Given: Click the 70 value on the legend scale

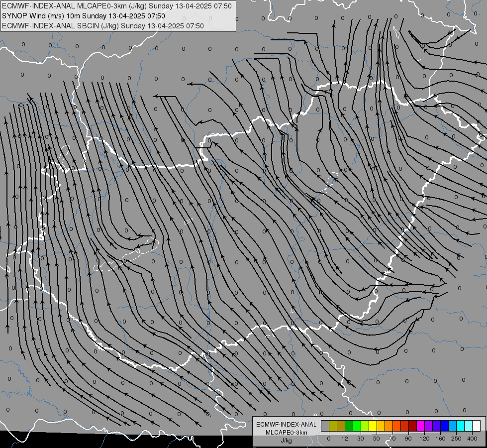Looking at the screenshot, I should coord(392,439).
